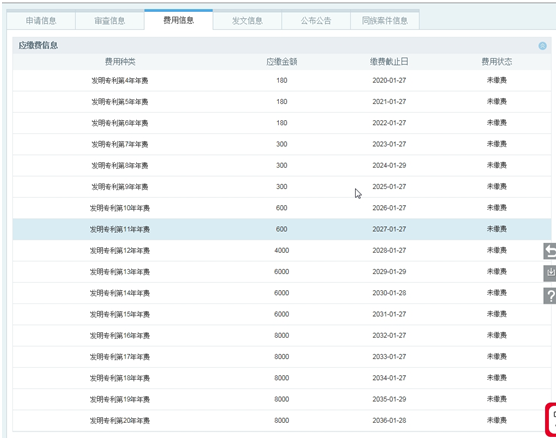Click the amount 6000 in the 第13年年费 row
Image resolution: width=558 pixels, height=440 pixels.
(x=281, y=272)
